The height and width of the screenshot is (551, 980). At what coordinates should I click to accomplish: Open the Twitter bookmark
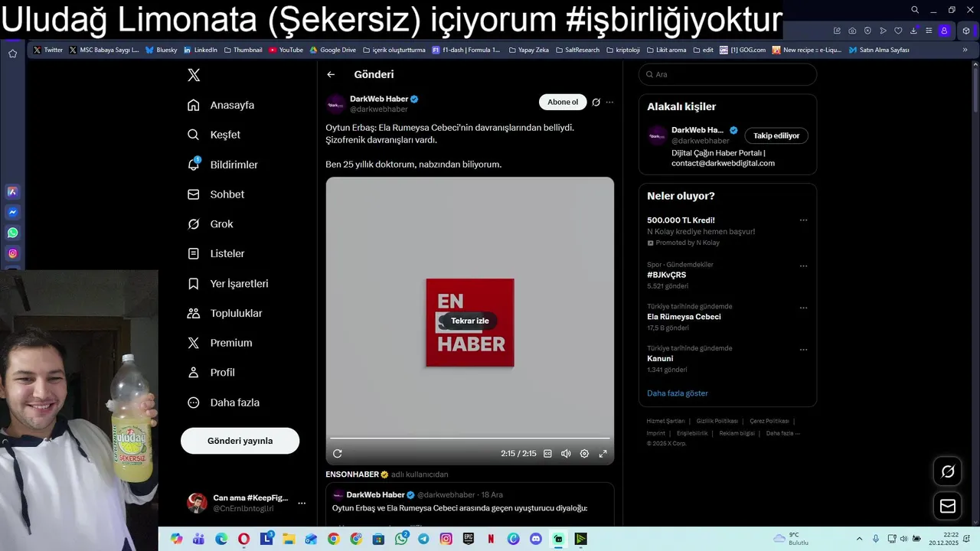click(x=48, y=50)
